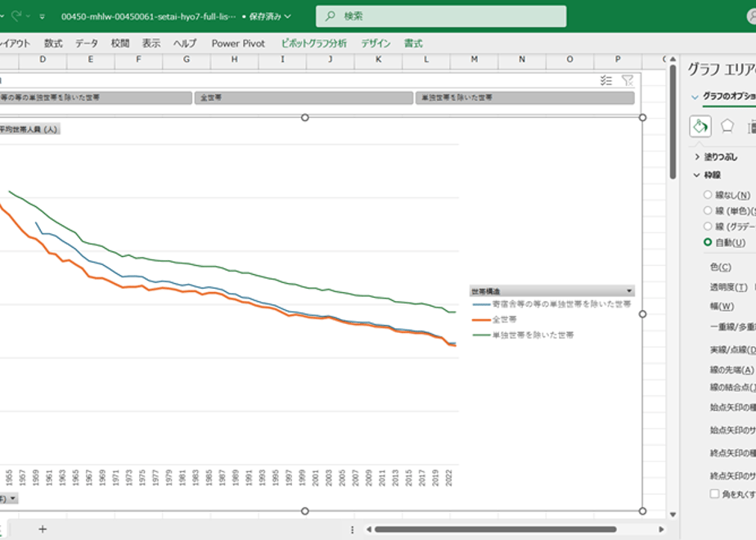Click the chart's top-right corner handle
The width and height of the screenshot is (756, 540).
pos(643,118)
